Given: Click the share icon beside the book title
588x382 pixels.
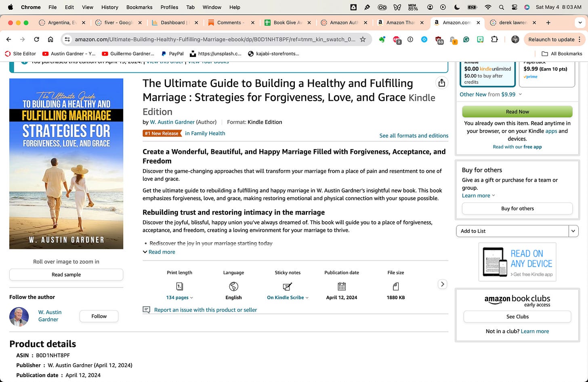Looking at the screenshot, I should click(442, 83).
